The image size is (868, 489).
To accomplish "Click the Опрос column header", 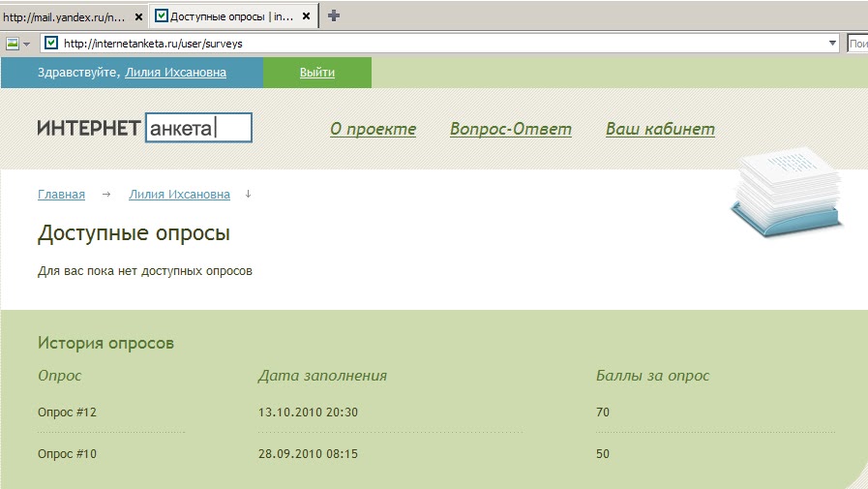I will click(60, 376).
